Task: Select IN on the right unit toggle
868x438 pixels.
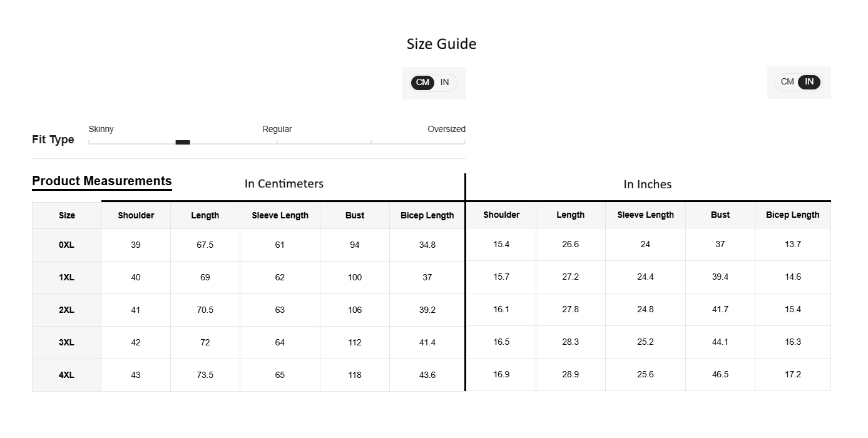Action: coord(809,82)
